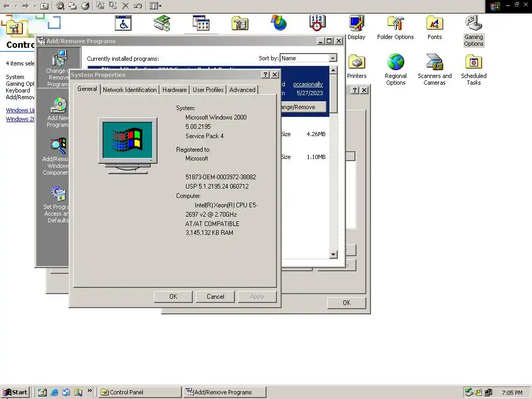The width and height of the screenshot is (532, 399).
Task: Open the Printers folder icon
Action: click(356, 66)
